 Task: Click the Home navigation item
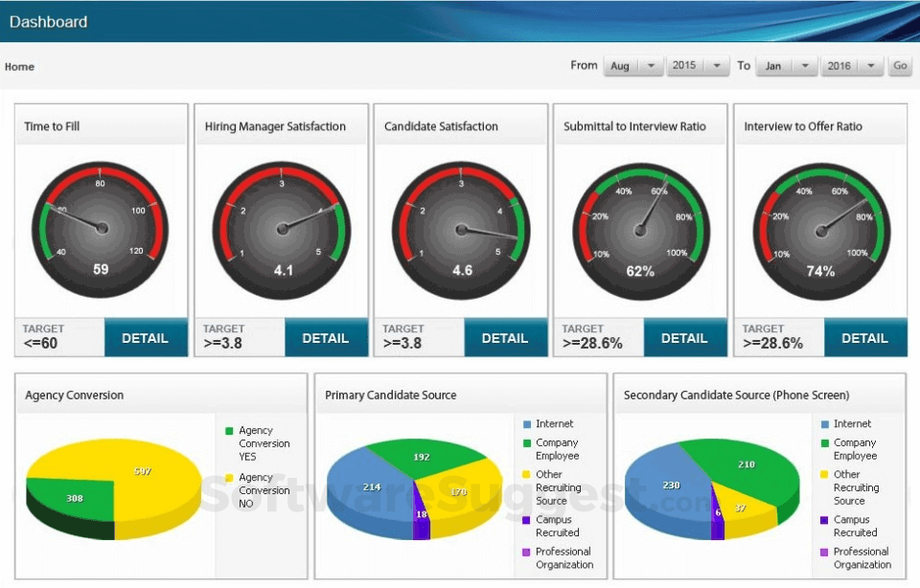click(19, 67)
